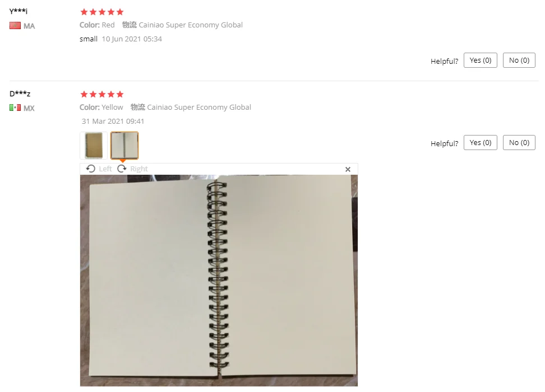Viewport: 545px width, 392px height.
Task: Click the 'Right' rotate label
Action: pyautogui.click(x=139, y=169)
